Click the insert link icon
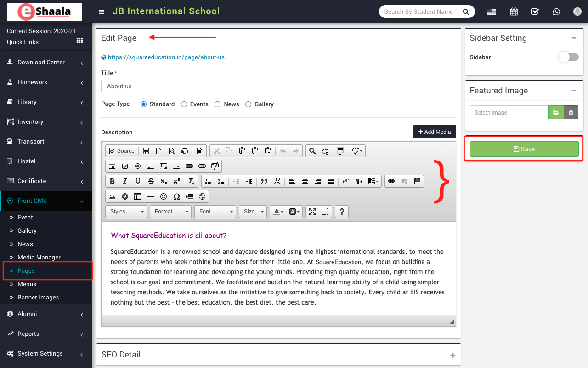 click(391, 181)
